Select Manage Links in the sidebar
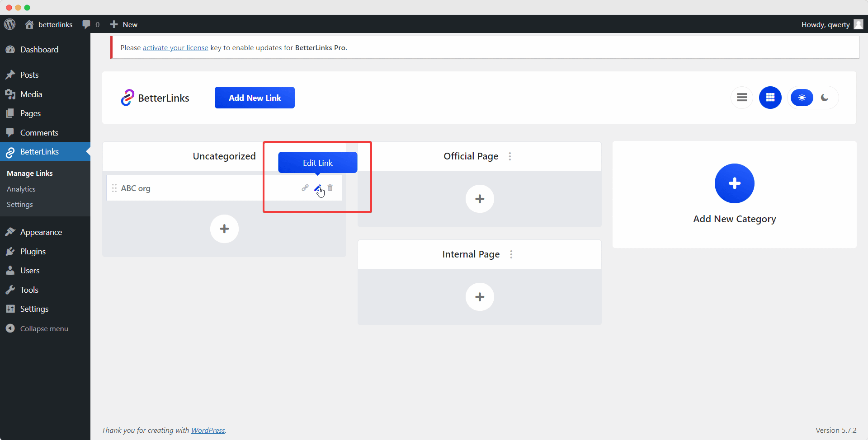868x440 pixels. coord(29,173)
